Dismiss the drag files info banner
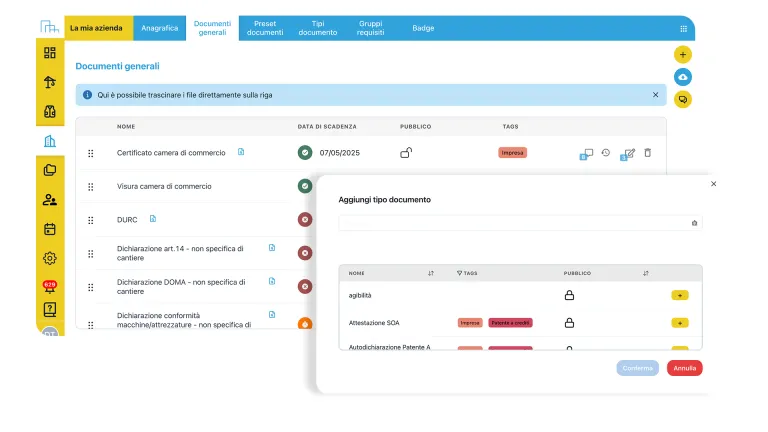The image size is (768, 432). (655, 95)
